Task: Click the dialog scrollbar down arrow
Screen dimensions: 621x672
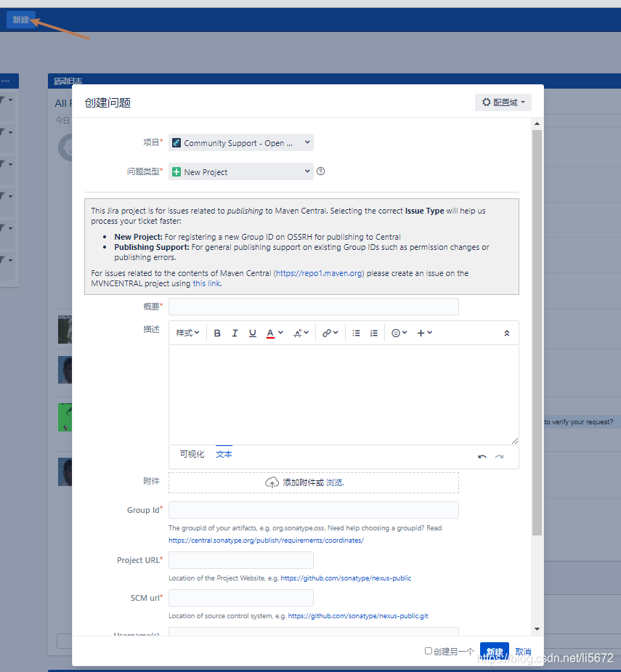Action: [537, 629]
